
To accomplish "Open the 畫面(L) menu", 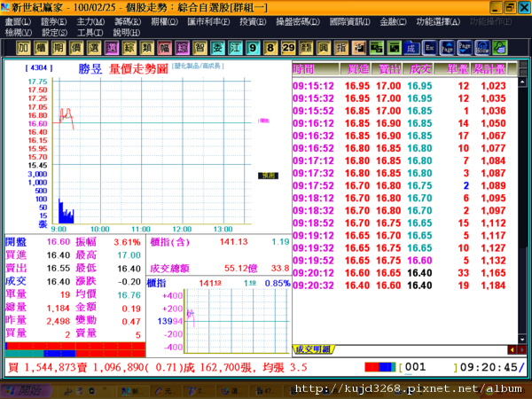I will (18, 22).
